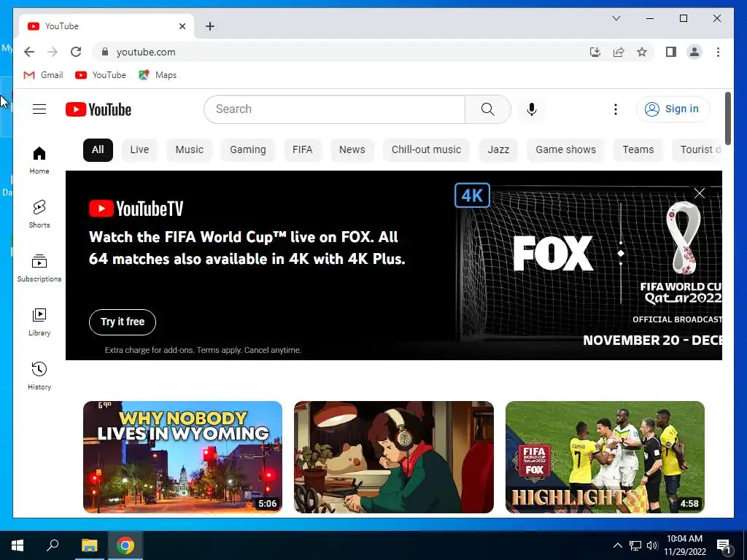
Task: Toggle Chrome side panel icon
Action: pyautogui.click(x=671, y=52)
